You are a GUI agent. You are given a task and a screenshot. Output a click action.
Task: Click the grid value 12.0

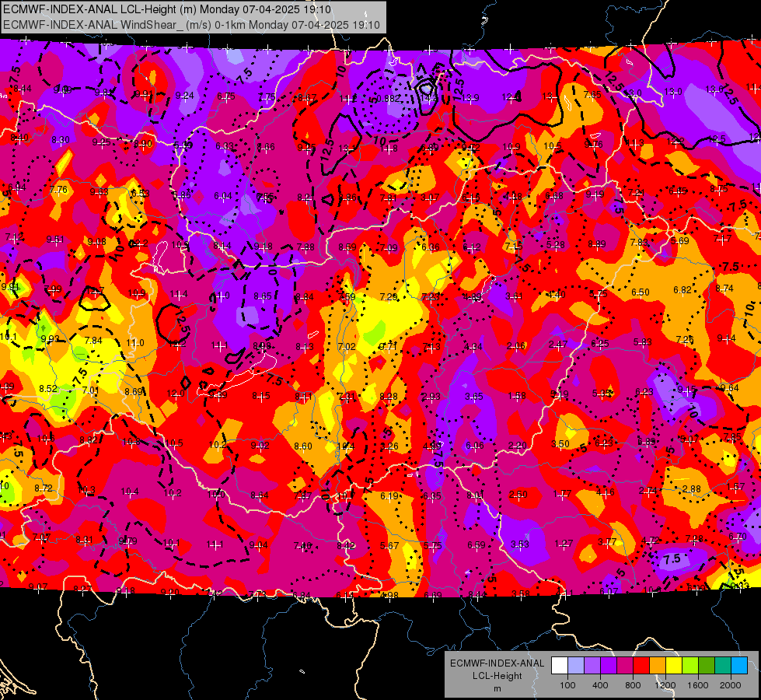(x=176, y=394)
